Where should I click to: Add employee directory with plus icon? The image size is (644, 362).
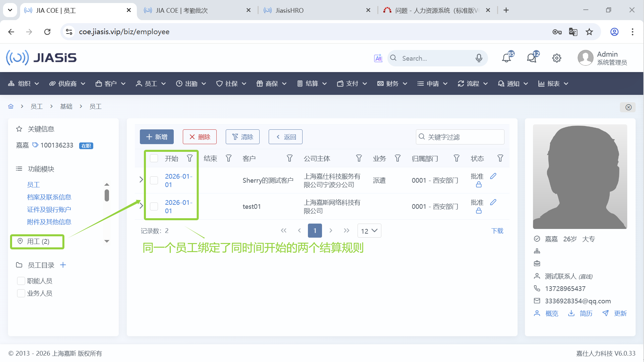(63, 265)
